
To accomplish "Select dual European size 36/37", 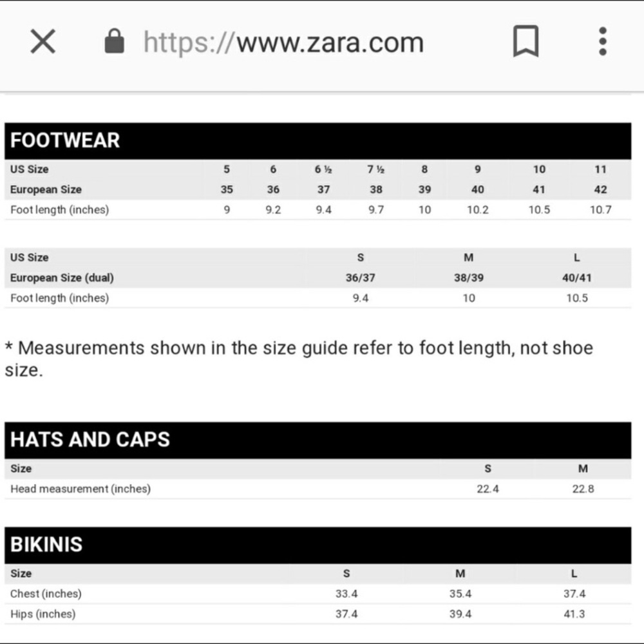I will tap(361, 278).
